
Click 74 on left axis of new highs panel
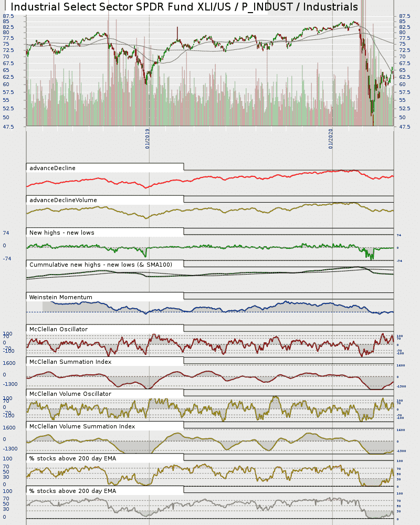(6, 233)
